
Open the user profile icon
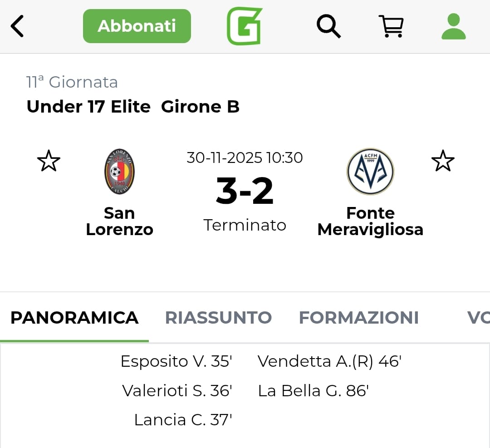click(454, 26)
